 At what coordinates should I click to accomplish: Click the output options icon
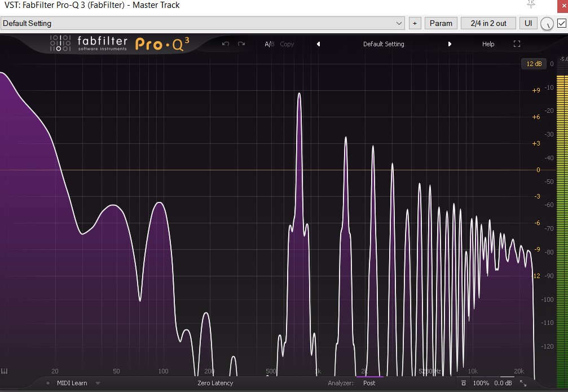tap(463, 383)
